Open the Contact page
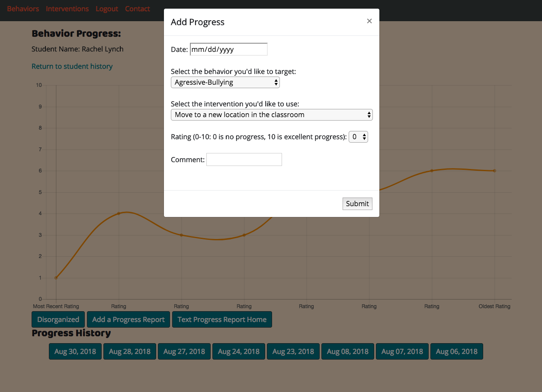 point(137,9)
